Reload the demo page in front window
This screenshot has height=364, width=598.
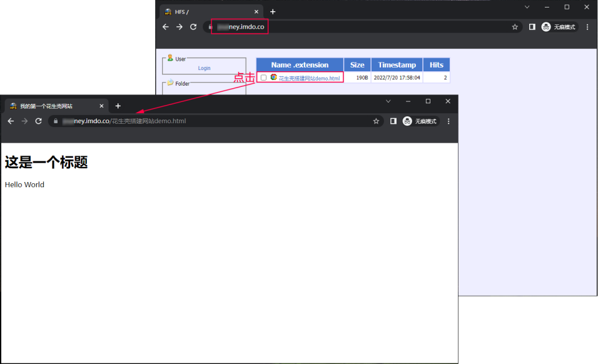click(39, 121)
